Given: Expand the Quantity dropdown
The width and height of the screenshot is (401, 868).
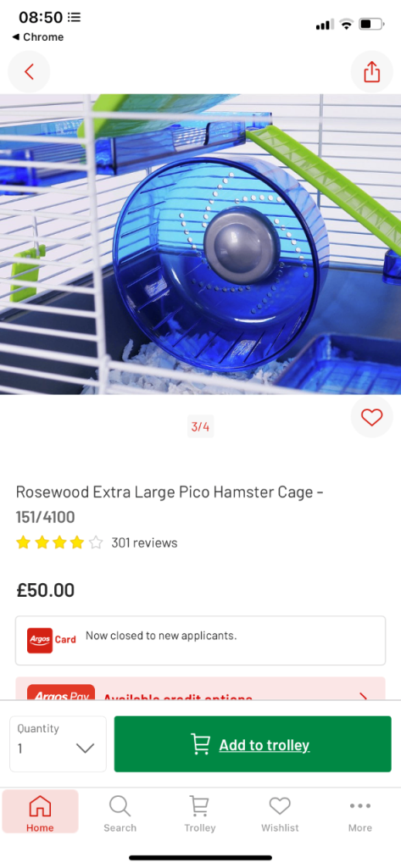Looking at the screenshot, I should 58,744.
